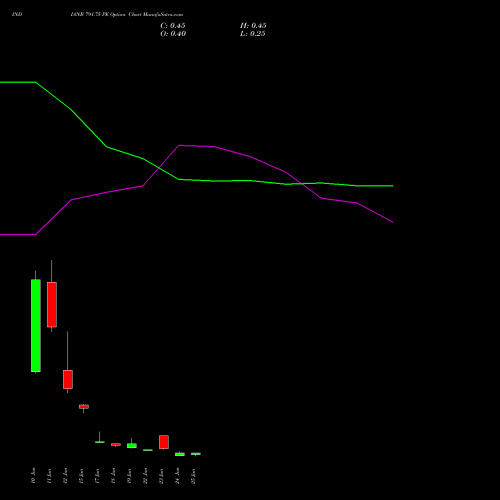
Task: Click the small green candlestick for the 24th
Action: pyautogui.click(x=180, y=454)
